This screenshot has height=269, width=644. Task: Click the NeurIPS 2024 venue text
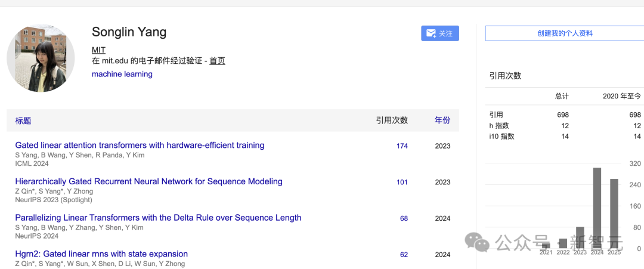click(36, 236)
